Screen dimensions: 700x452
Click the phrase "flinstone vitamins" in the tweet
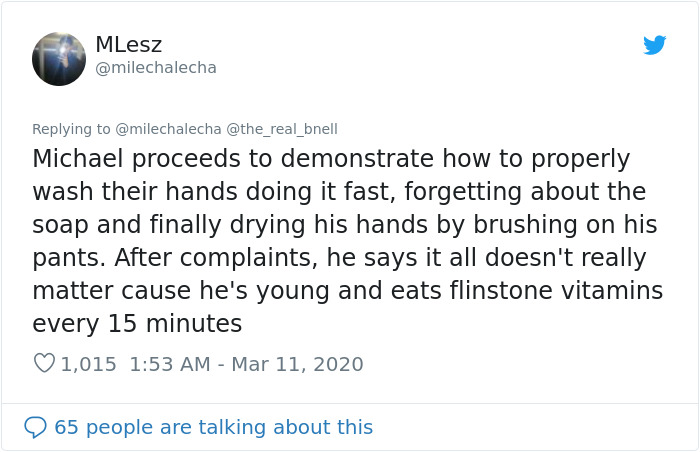pos(563,291)
